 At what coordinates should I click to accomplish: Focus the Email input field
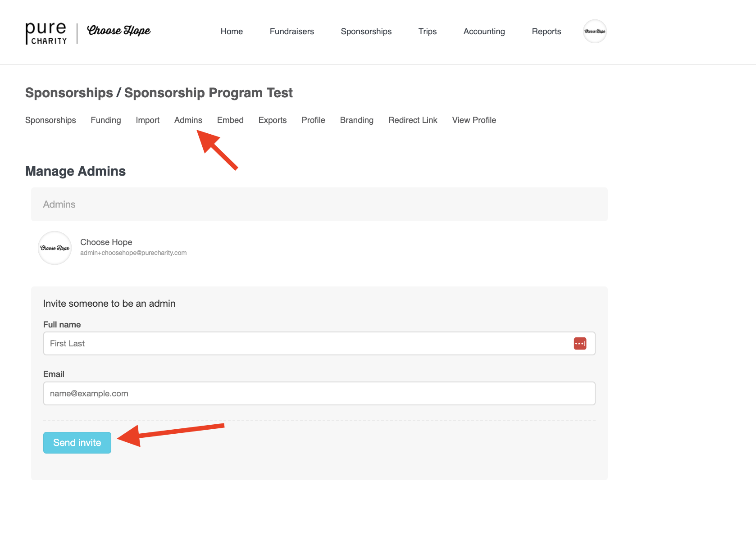pyautogui.click(x=319, y=394)
